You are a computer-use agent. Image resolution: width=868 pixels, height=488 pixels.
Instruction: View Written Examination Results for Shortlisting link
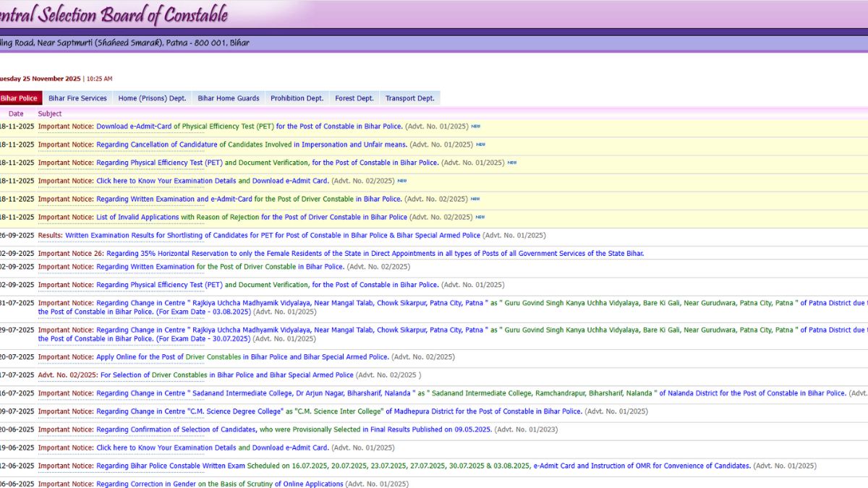272,235
